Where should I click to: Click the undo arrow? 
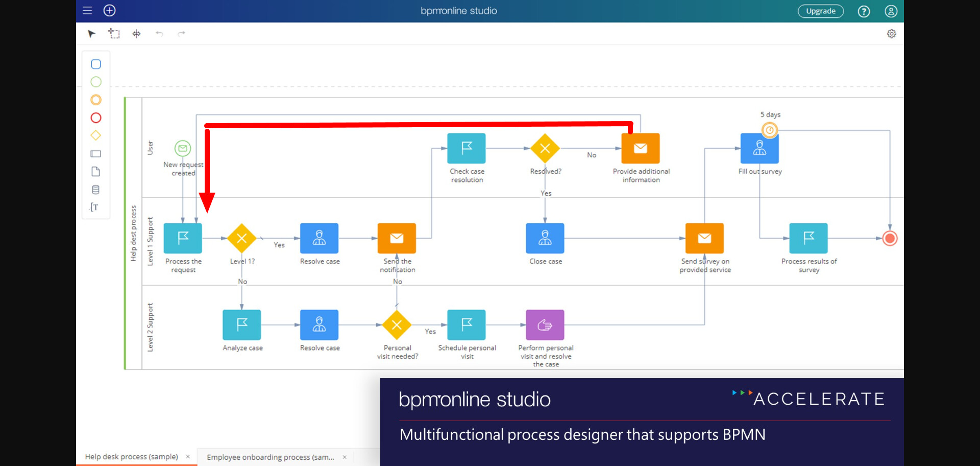[x=159, y=34]
